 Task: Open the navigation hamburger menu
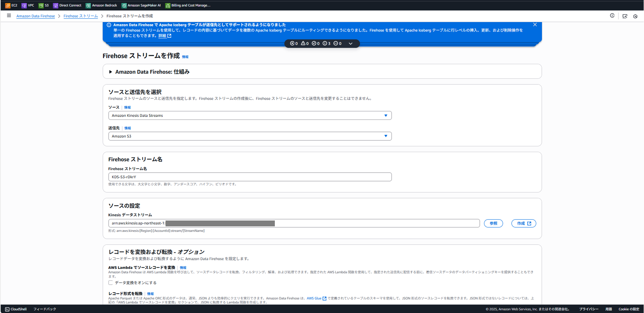(9, 15)
